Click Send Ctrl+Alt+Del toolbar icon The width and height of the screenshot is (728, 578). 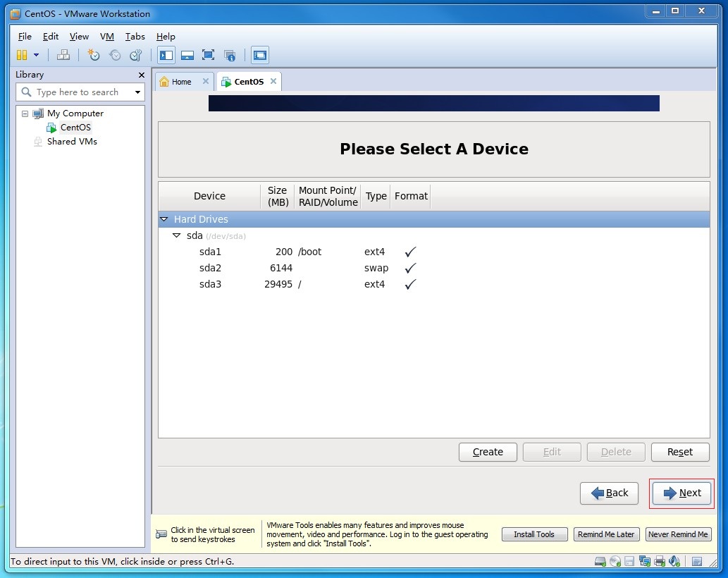click(x=63, y=55)
